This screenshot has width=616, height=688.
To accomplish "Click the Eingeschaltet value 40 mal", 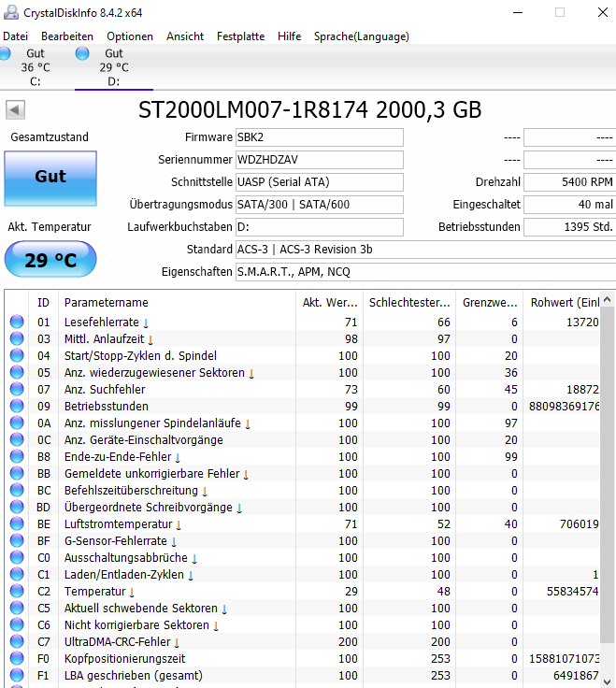I will pyautogui.click(x=569, y=205).
